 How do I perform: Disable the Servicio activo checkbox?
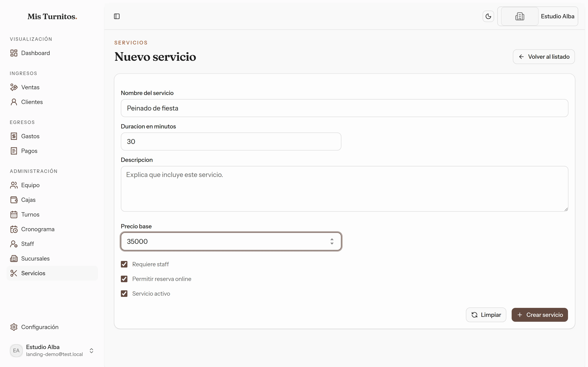tap(124, 293)
